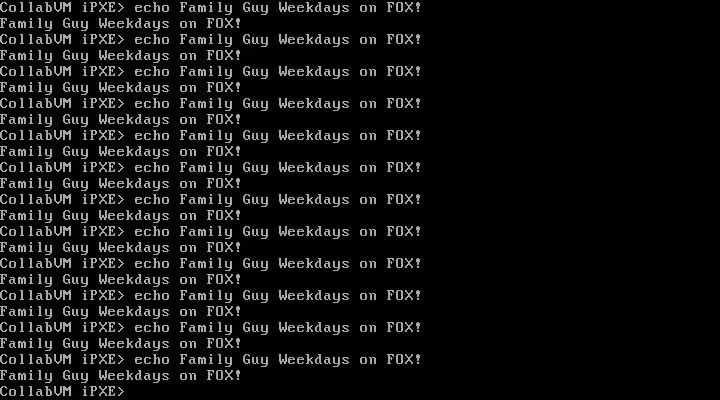Click the third output line from the top

121,88
